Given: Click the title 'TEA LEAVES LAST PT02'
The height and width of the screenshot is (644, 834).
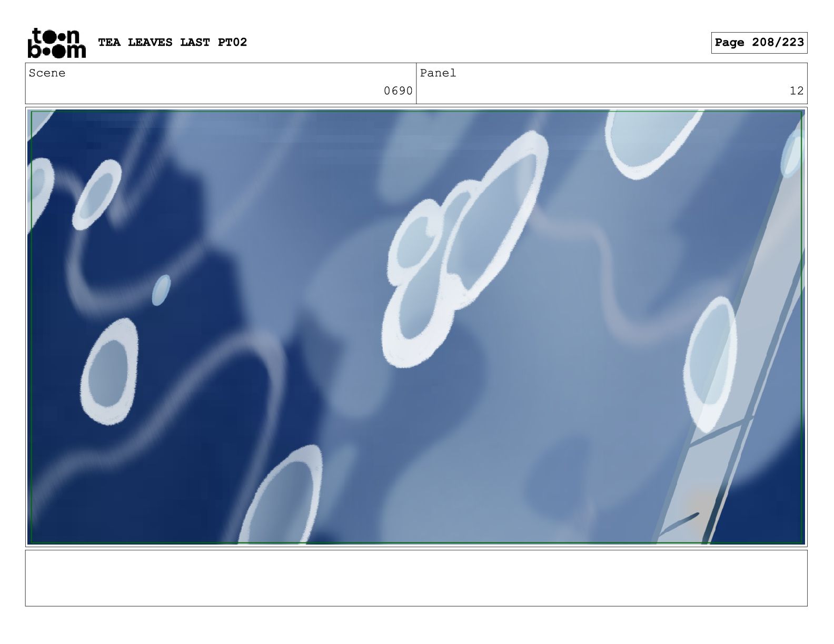Looking at the screenshot, I should coord(172,43).
